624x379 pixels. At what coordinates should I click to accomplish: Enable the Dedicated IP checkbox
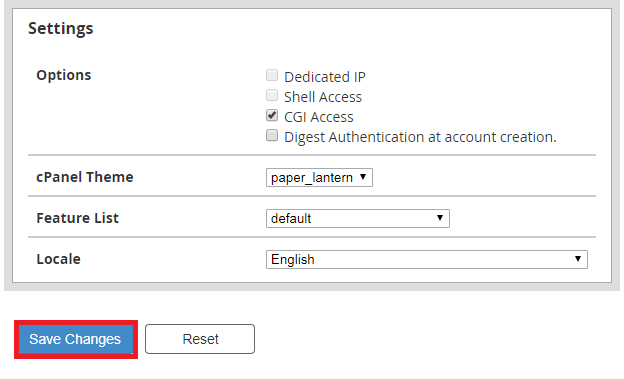[272, 75]
